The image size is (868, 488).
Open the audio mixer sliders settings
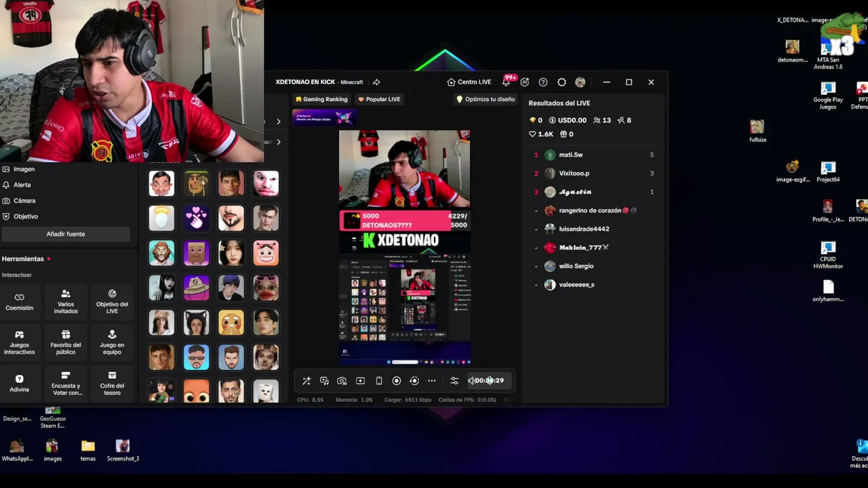coord(454,381)
